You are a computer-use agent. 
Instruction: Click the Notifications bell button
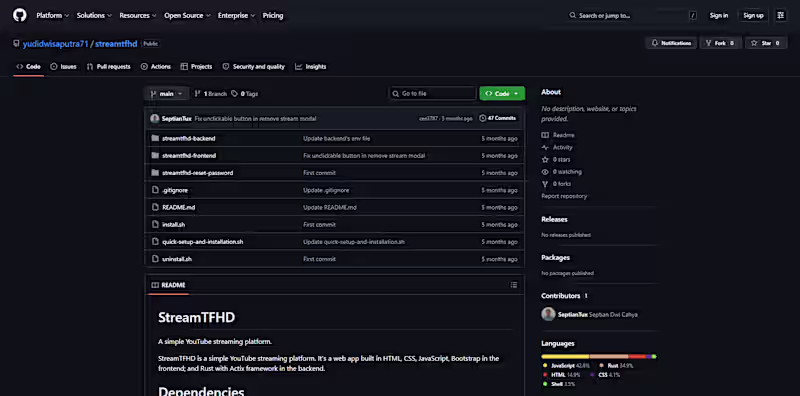point(671,43)
